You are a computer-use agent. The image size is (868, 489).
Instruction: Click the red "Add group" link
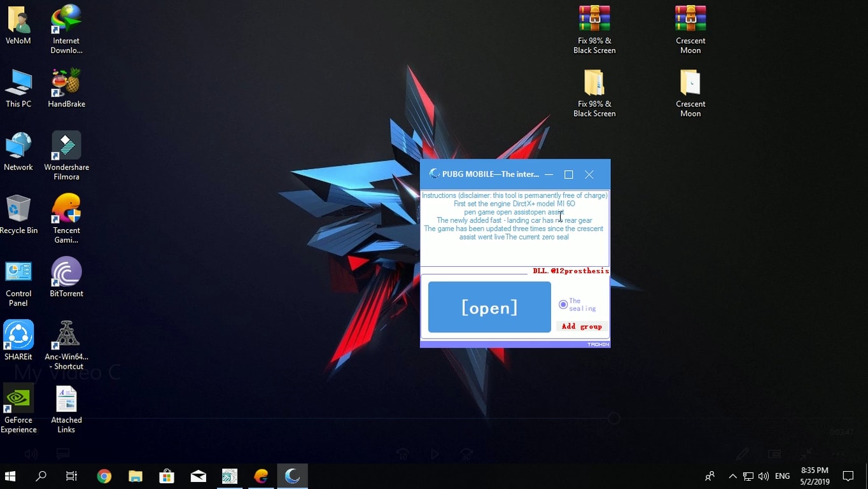tap(582, 326)
